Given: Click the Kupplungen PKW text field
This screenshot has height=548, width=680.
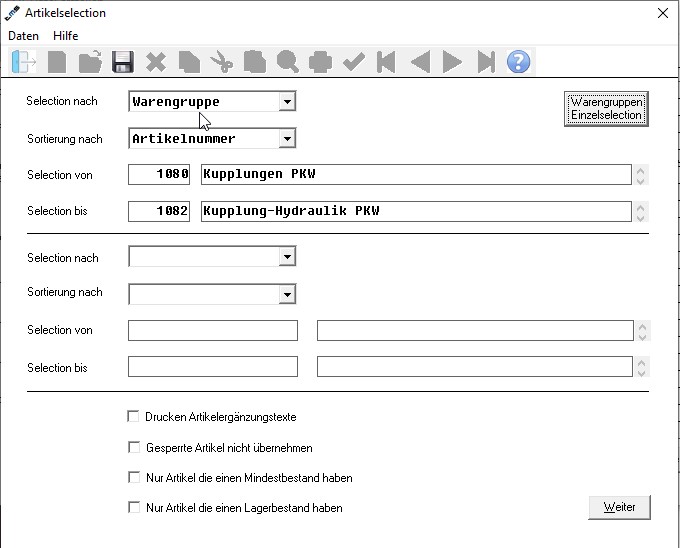Looking at the screenshot, I should [x=416, y=174].
